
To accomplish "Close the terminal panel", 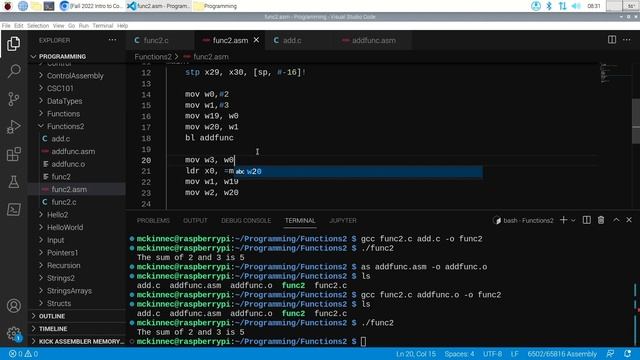I will [629, 220].
